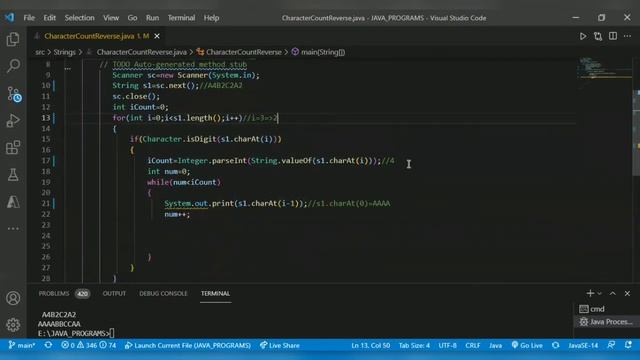This screenshot has height=360, width=640.
Task: Click the Strings breadcrumb folder
Action: pyautogui.click(x=64, y=52)
